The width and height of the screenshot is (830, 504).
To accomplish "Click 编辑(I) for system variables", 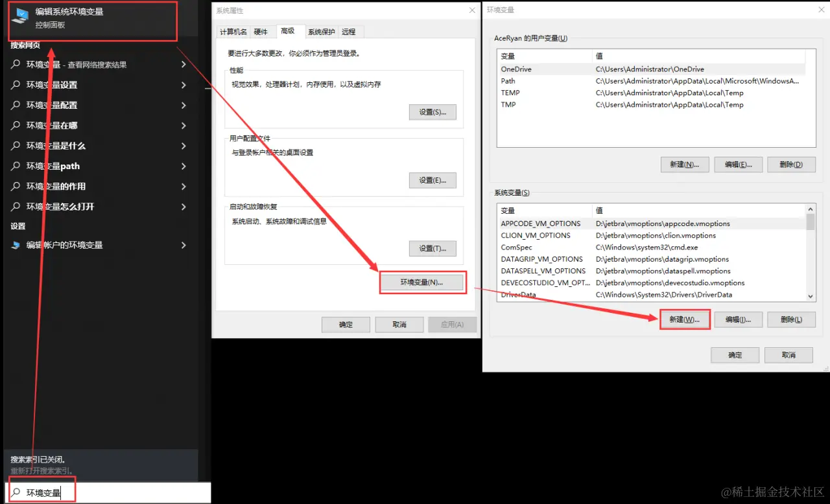I will pyautogui.click(x=738, y=319).
